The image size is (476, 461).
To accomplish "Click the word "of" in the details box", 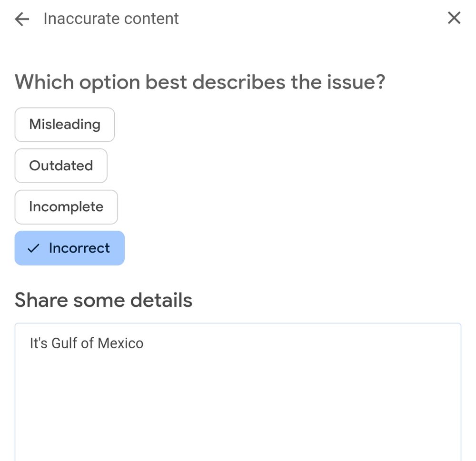I will tap(87, 343).
